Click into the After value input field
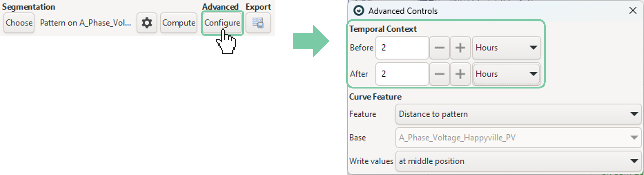 point(402,74)
